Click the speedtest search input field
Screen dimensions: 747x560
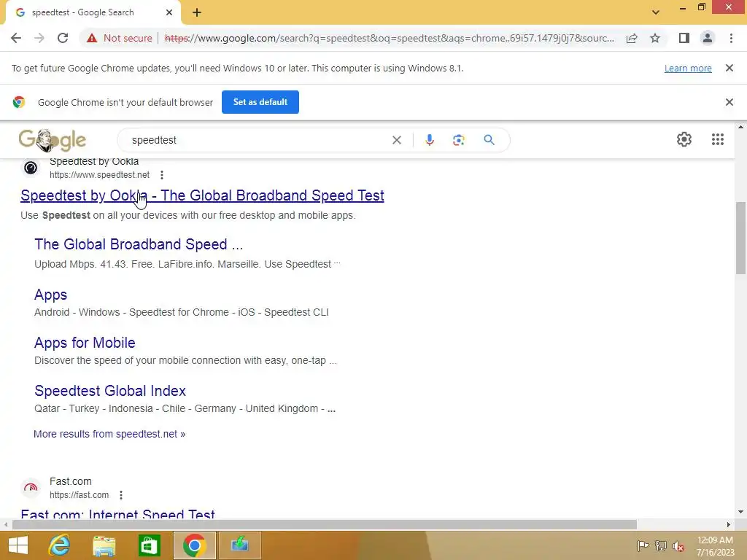258,140
